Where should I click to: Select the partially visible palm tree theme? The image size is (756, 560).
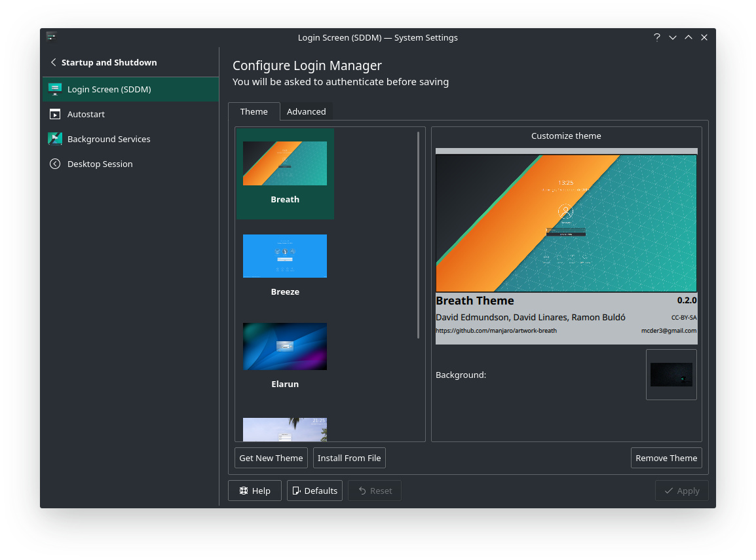coord(285,430)
